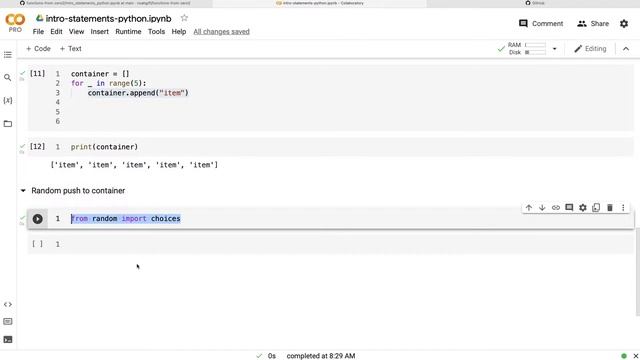640x360 pixels.
Task: Open the terminal panel icon
Action: [x=8, y=339]
